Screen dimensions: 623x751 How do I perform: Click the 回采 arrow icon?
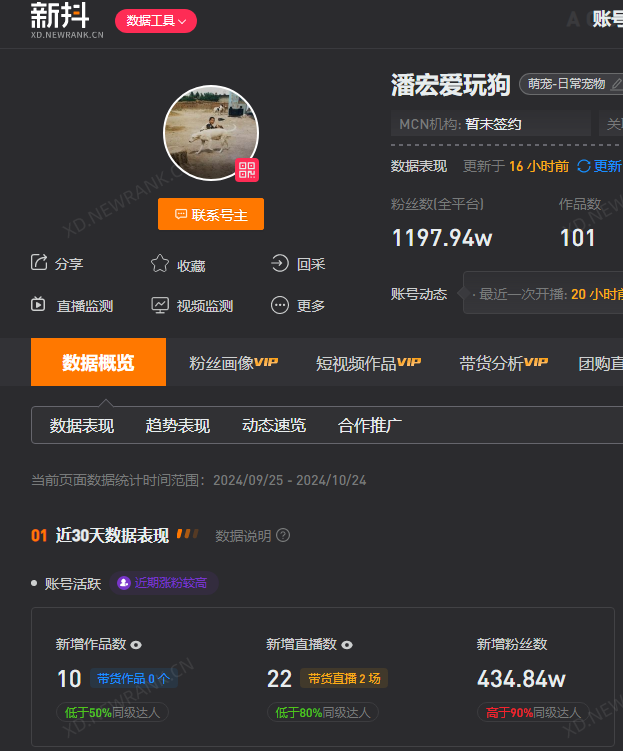(x=280, y=263)
